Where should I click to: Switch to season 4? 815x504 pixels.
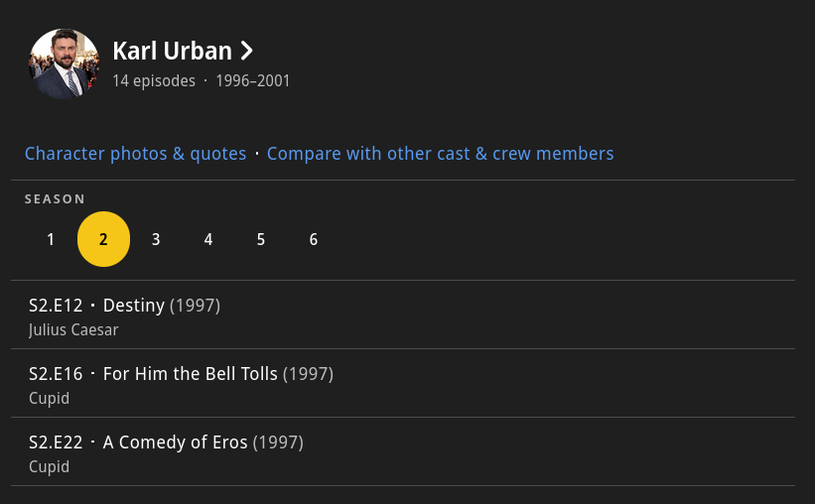208,239
